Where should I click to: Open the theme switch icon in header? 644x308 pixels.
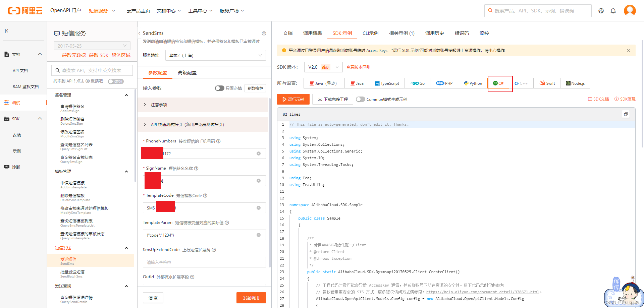tap(601, 11)
